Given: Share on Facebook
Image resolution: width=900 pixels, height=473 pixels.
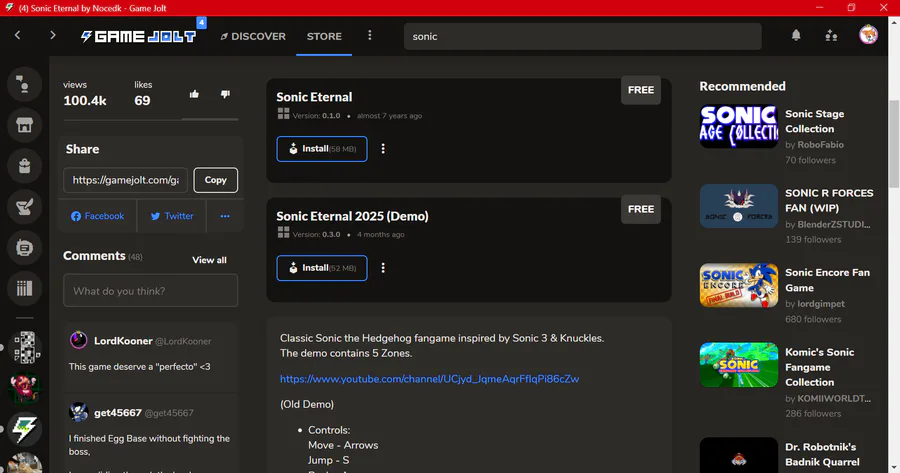Looking at the screenshot, I should click(98, 216).
